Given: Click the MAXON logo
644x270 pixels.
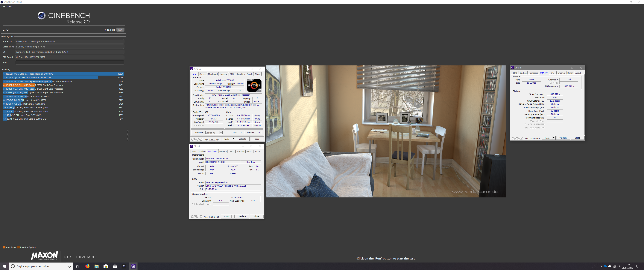Looking at the screenshot, I should (x=45, y=256).
